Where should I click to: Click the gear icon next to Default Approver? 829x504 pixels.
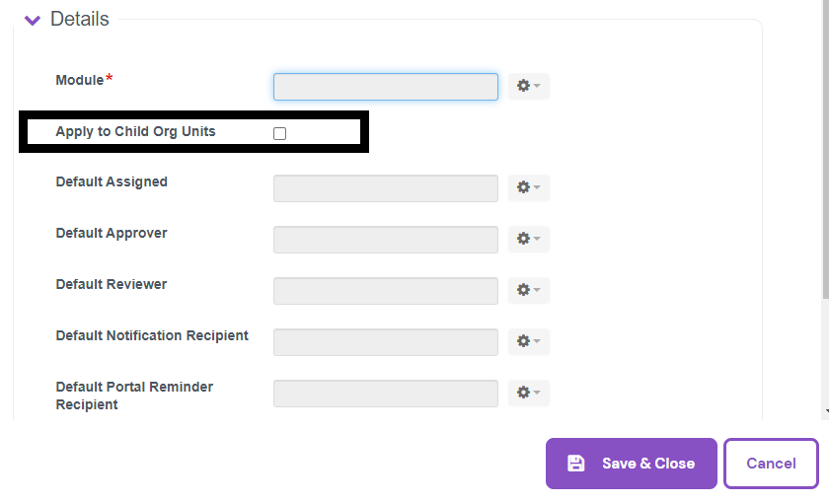coord(528,239)
